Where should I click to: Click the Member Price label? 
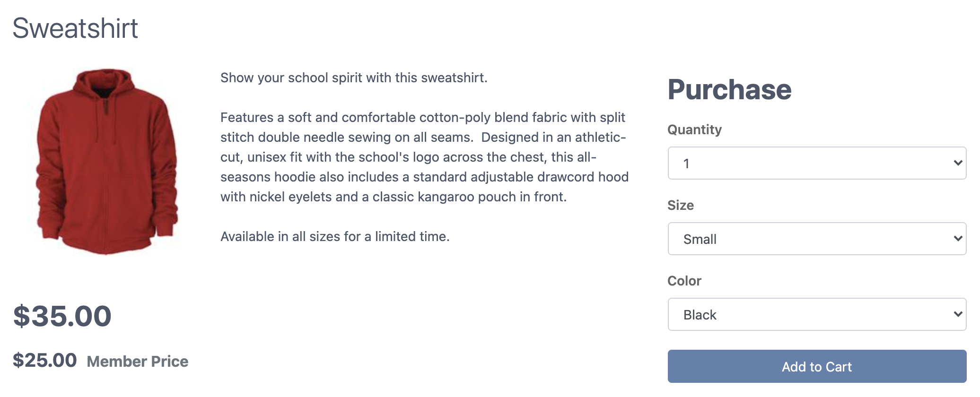click(138, 362)
